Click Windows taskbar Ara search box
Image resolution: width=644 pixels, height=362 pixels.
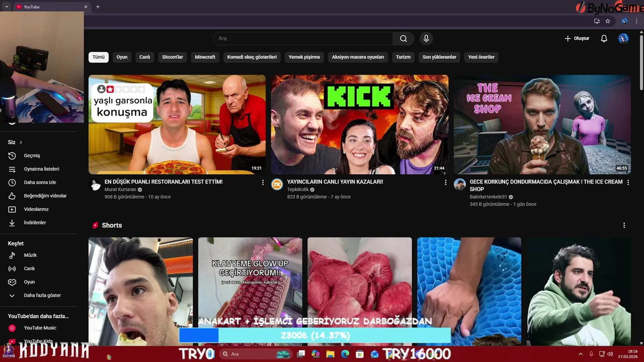click(256, 354)
